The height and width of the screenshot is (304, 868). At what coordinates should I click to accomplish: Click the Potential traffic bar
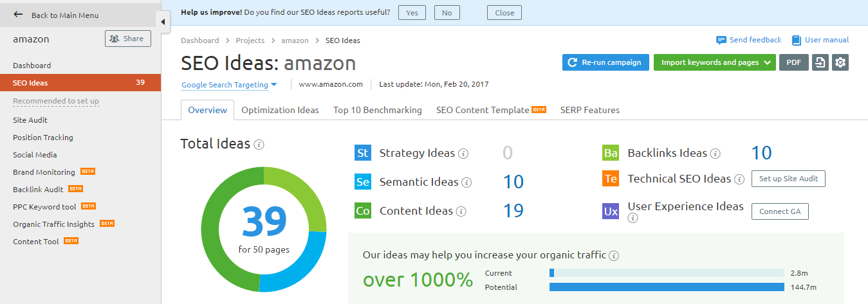point(667,287)
